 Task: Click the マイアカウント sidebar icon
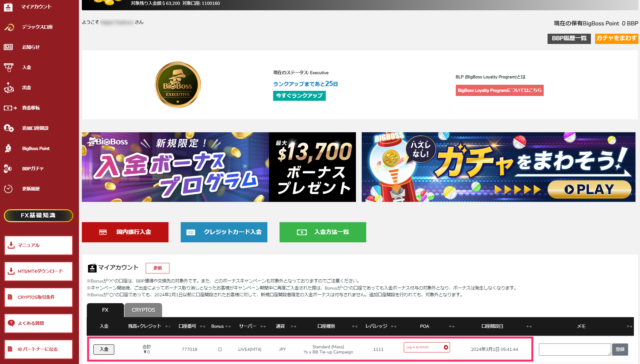coord(8,7)
